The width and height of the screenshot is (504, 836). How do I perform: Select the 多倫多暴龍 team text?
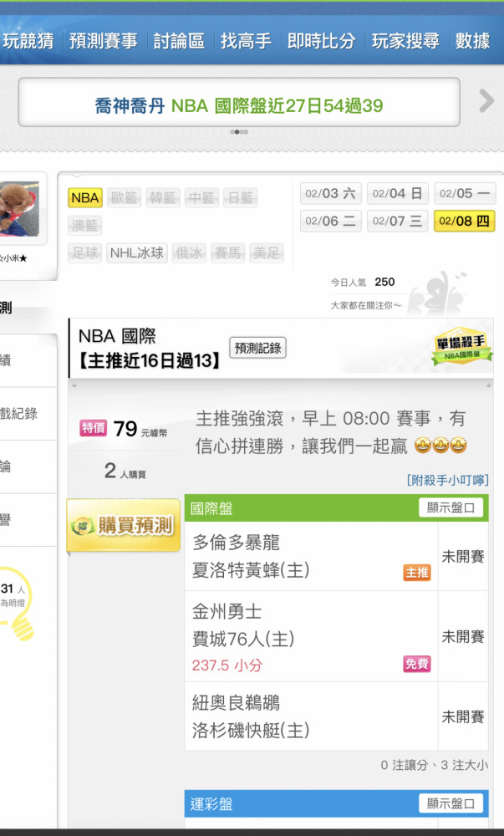[236, 543]
